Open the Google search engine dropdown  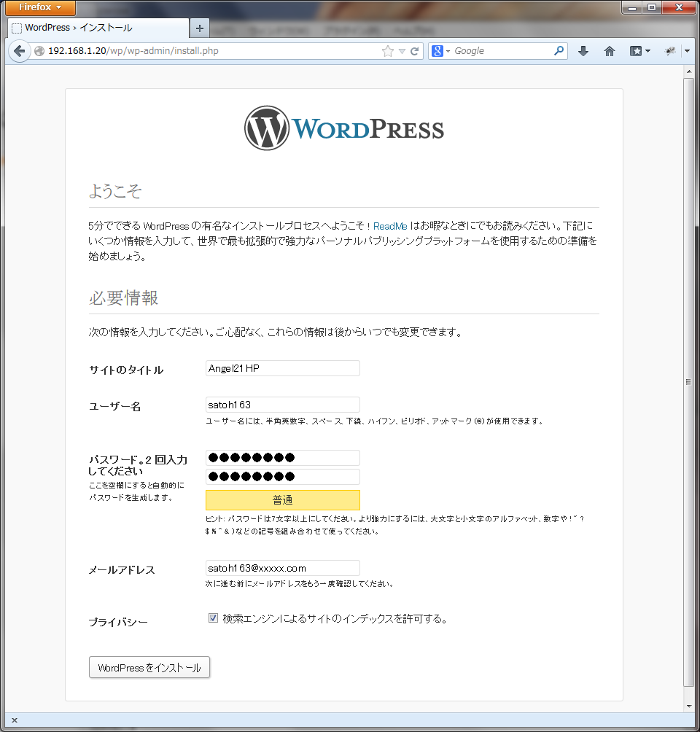pyautogui.click(x=440, y=51)
